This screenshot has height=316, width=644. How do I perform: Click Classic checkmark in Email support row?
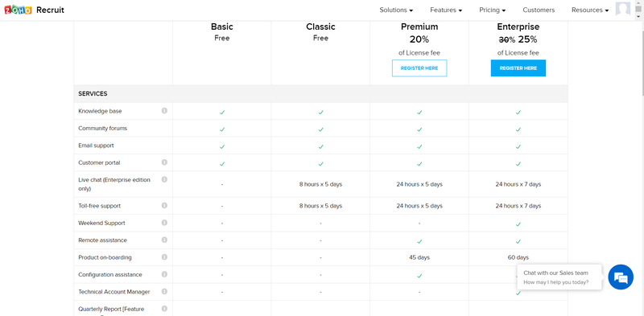(x=320, y=146)
